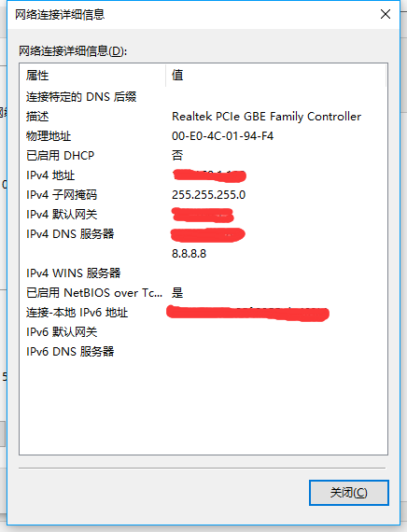The width and height of the screenshot is (407, 532).
Task: Select the 连接-本地 IPv6 地址 row
Action: pyautogui.click(x=203, y=313)
